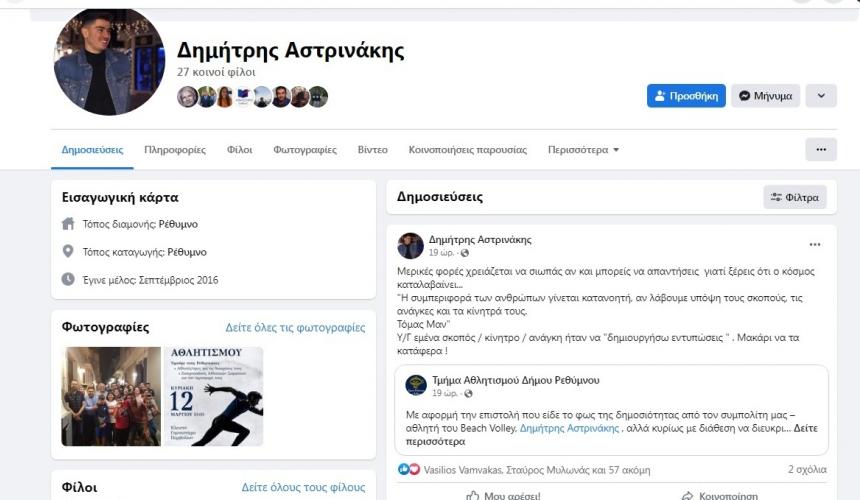This screenshot has width=860, height=500.
Task: Click the location pin icon for Τόπος καταγωγής
Action: [x=68, y=252]
